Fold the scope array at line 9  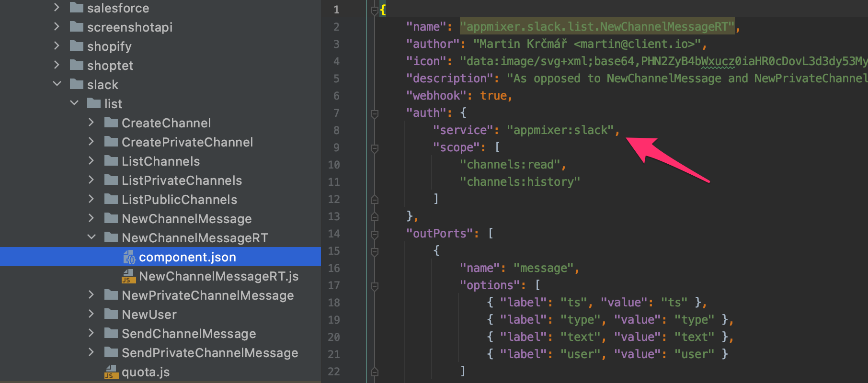[x=375, y=148]
